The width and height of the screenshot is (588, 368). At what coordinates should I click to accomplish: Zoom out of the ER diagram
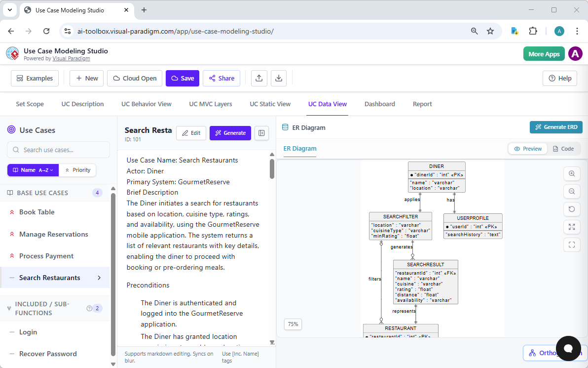tap(572, 191)
